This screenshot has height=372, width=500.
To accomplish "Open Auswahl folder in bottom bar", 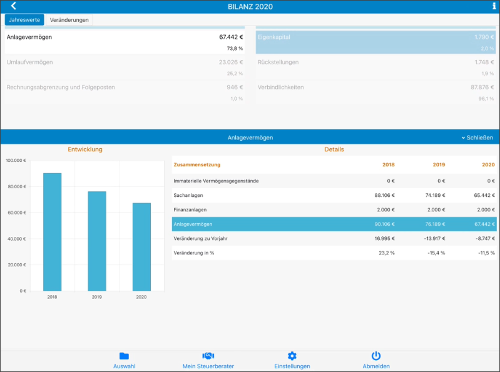I will click(x=124, y=360).
